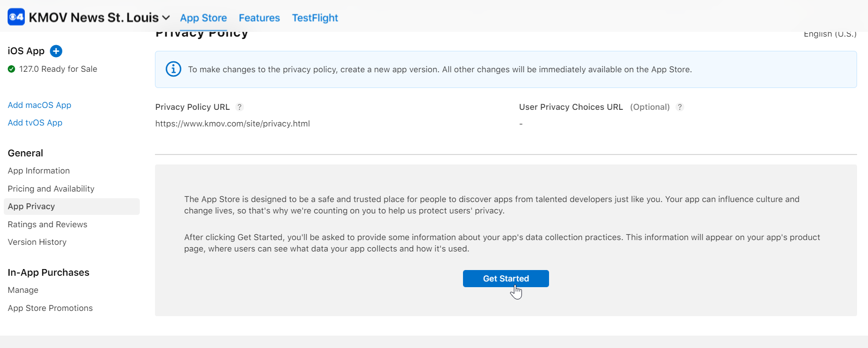Go to the TestFlight tab
The height and width of the screenshot is (348, 868).
315,18
